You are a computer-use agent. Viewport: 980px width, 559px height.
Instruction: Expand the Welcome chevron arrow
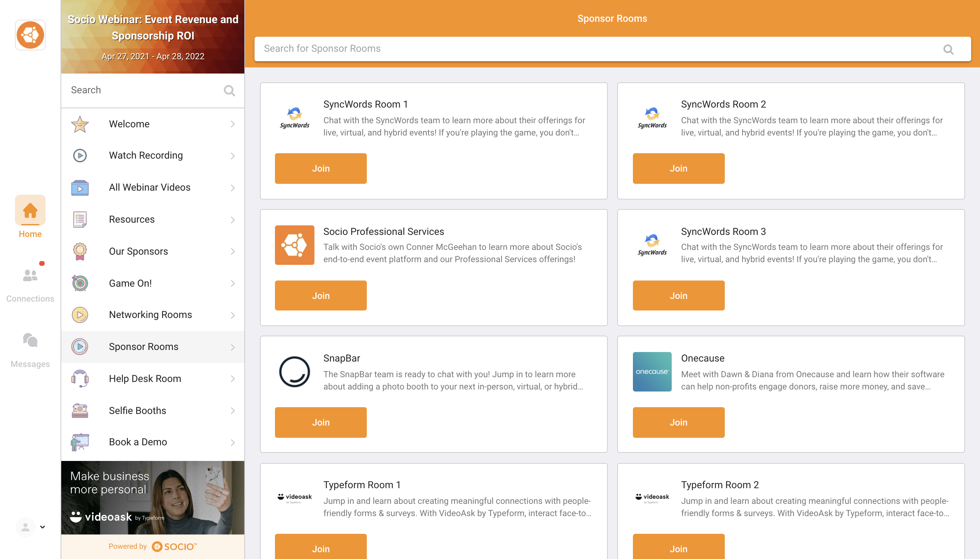(232, 124)
